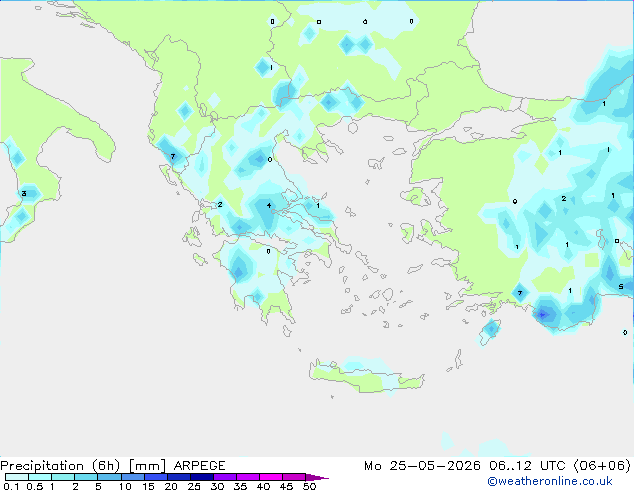Click the 0.1–0.5 mm palest legend swatch
Image resolution: width=634 pixels, height=490 pixels.
[17, 477]
